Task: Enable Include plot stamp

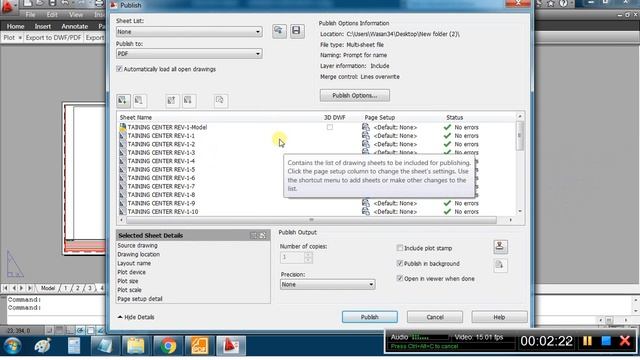Action: click(x=400, y=248)
